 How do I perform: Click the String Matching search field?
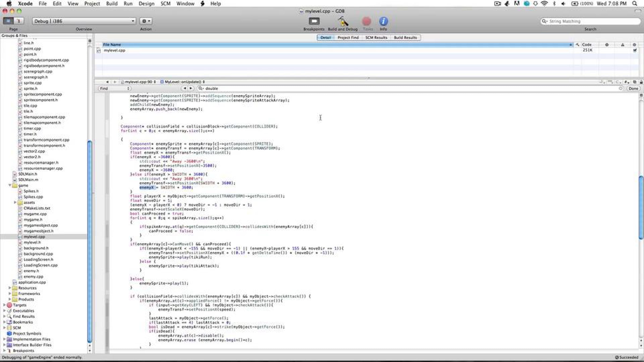[590, 21]
